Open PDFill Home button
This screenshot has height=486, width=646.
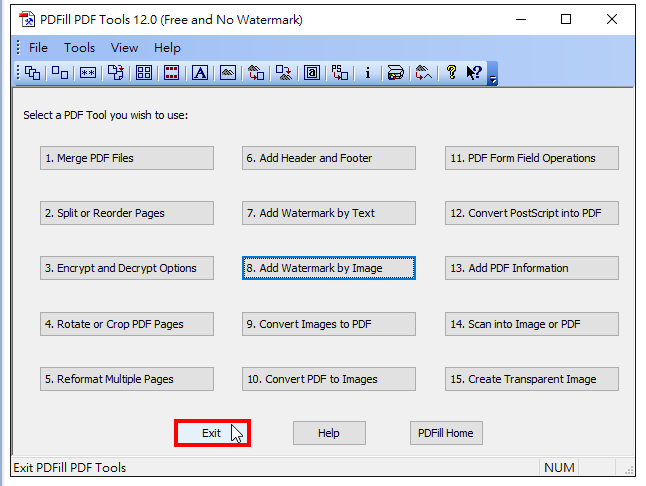[x=446, y=433]
